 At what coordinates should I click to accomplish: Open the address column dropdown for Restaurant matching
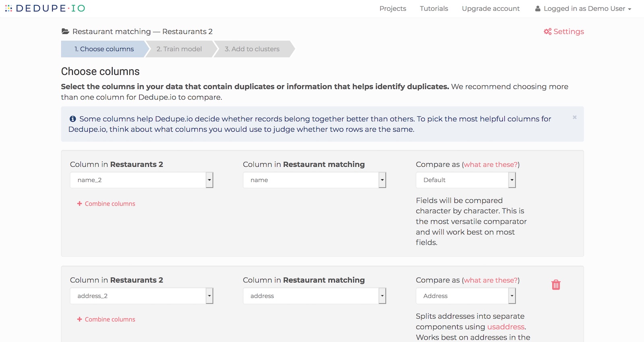pyautogui.click(x=314, y=296)
